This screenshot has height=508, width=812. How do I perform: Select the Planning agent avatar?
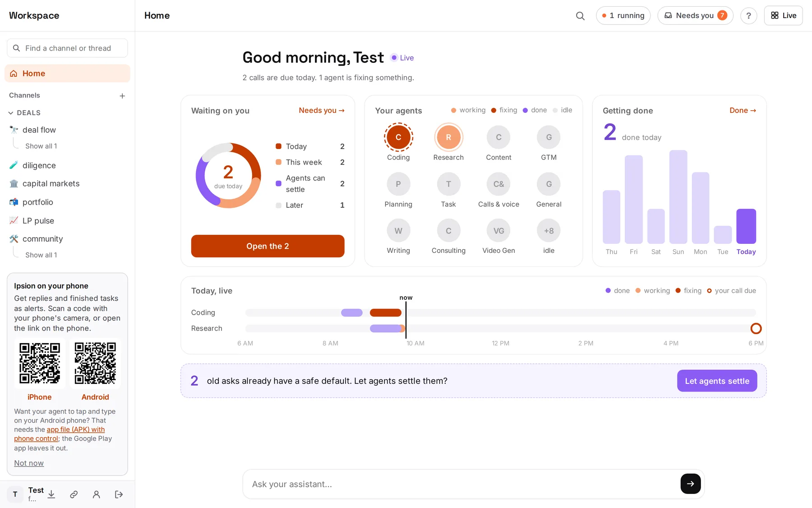coord(398,184)
